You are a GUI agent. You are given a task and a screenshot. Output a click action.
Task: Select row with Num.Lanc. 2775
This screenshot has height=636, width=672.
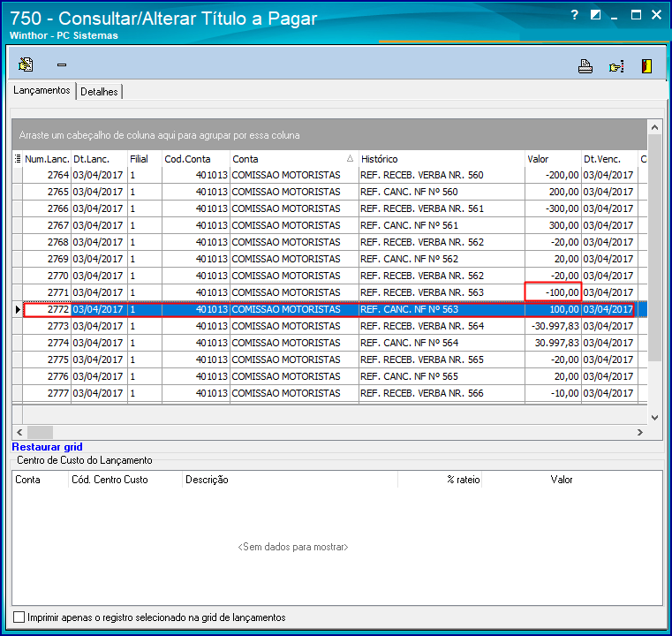pos(330,360)
